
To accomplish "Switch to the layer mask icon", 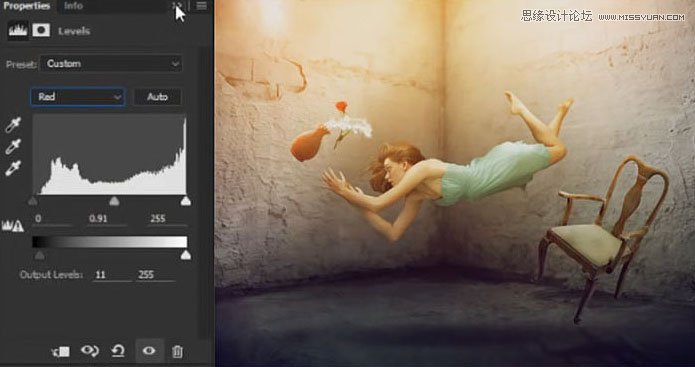I will tap(41, 31).
